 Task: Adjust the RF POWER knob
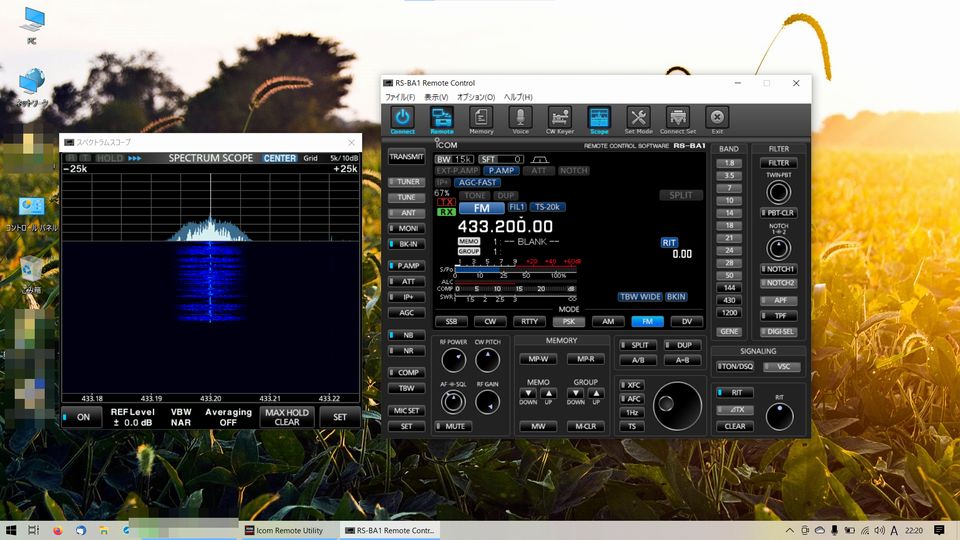coord(454,360)
